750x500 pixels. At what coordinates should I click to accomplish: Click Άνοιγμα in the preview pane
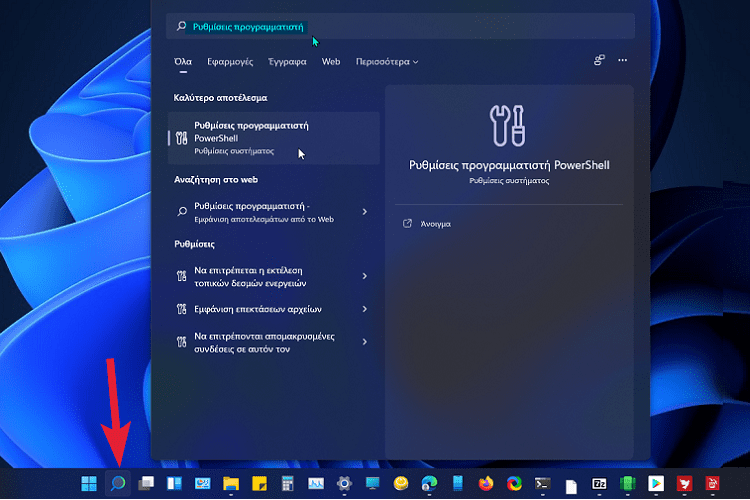(x=435, y=224)
